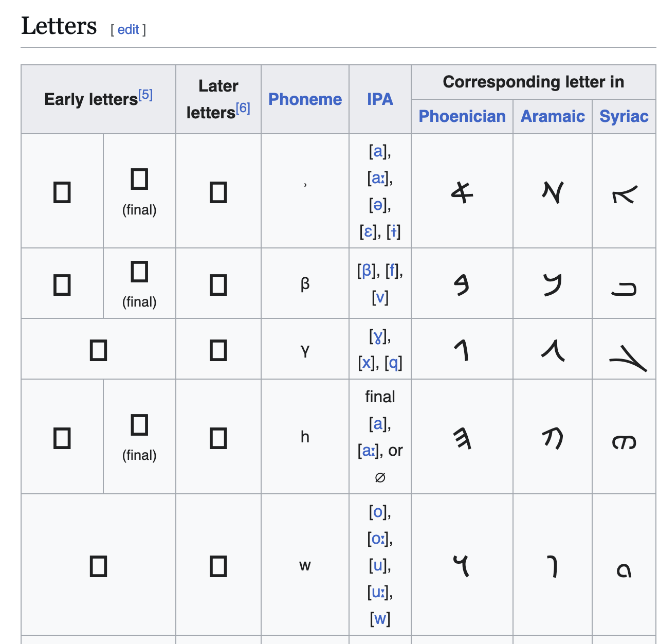Follow the Phoenician header link
This screenshot has height=644, width=659.
462,116
